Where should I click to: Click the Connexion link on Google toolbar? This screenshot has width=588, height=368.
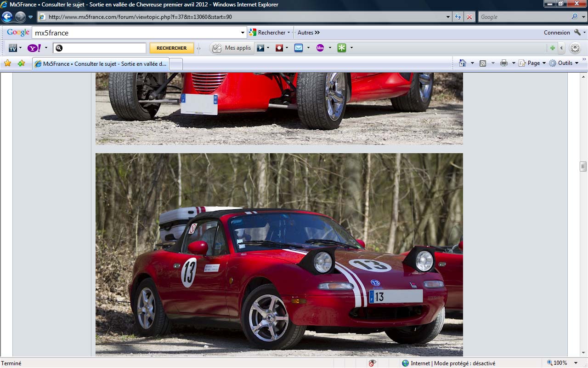pyautogui.click(x=557, y=33)
